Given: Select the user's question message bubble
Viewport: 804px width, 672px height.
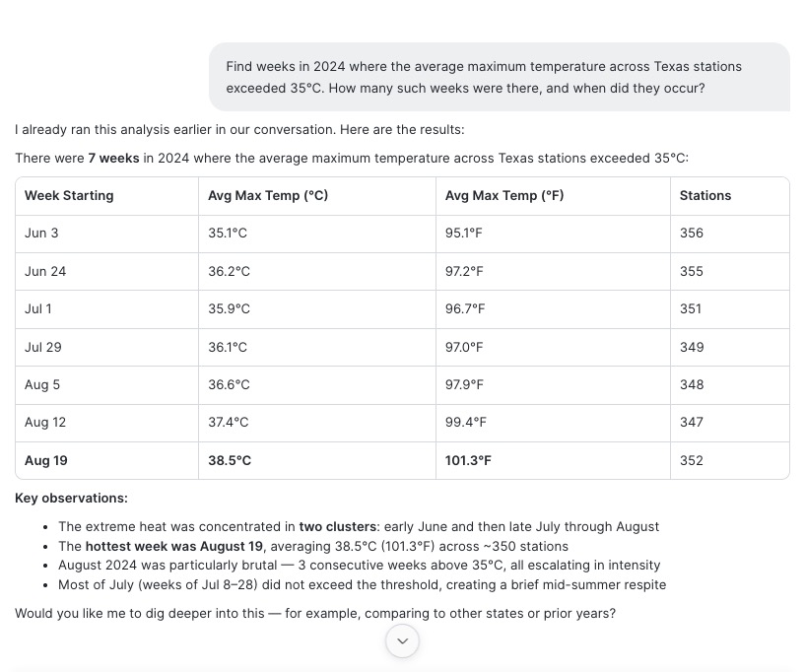Looking at the screenshot, I should point(500,77).
